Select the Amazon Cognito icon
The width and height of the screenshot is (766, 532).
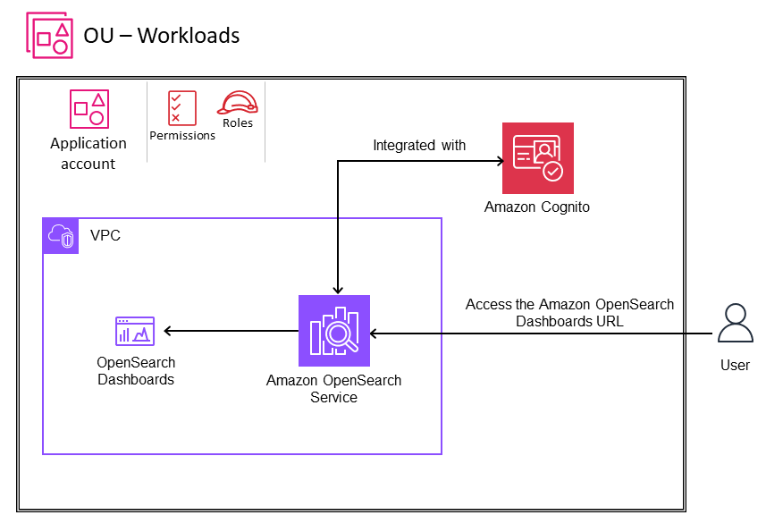point(538,158)
